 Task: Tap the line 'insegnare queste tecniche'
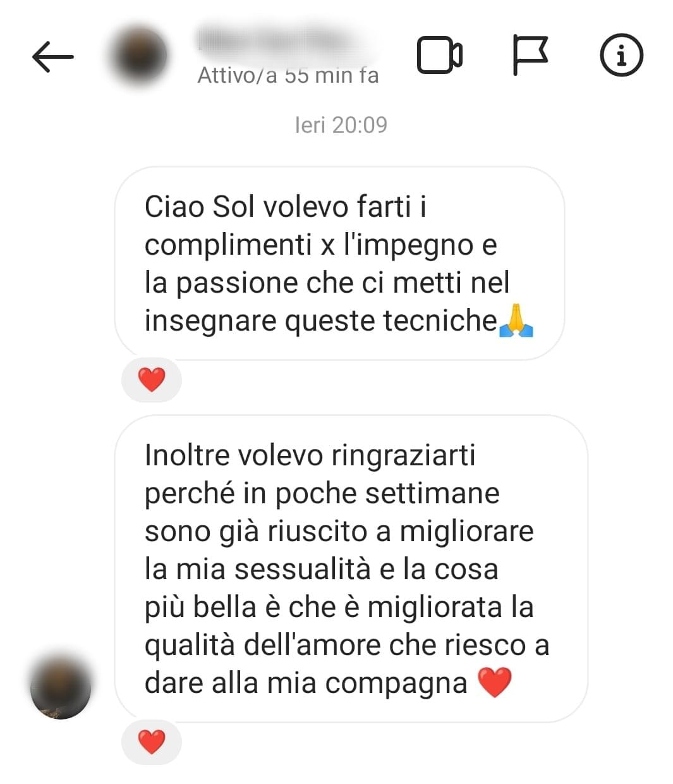pos(321,321)
